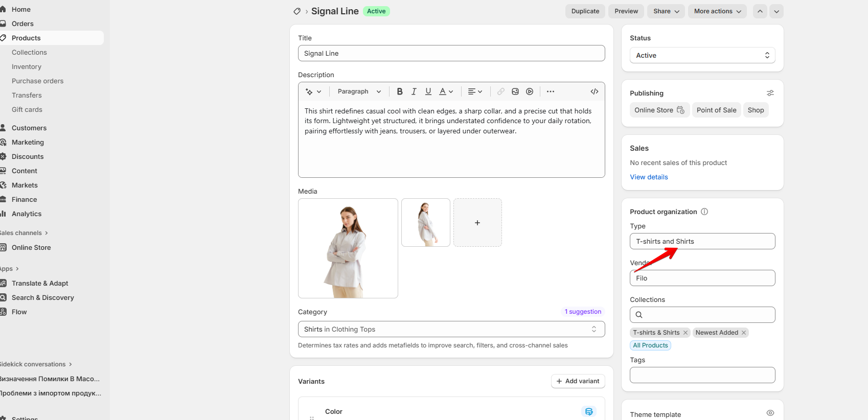Open the text color picker dropdown

(x=446, y=91)
